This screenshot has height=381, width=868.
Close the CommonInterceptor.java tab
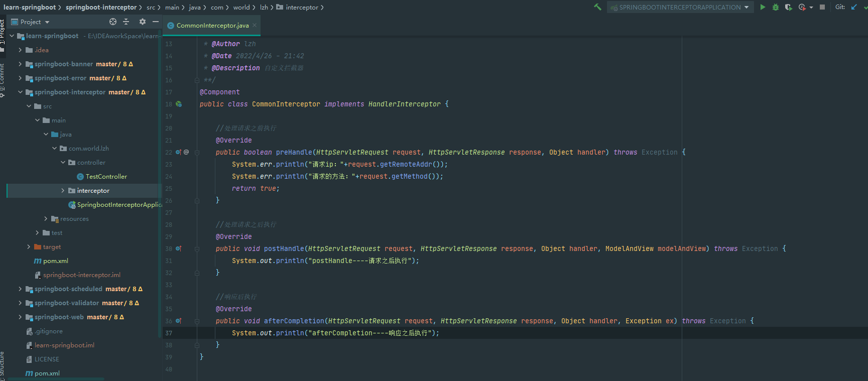coord(255,25)
